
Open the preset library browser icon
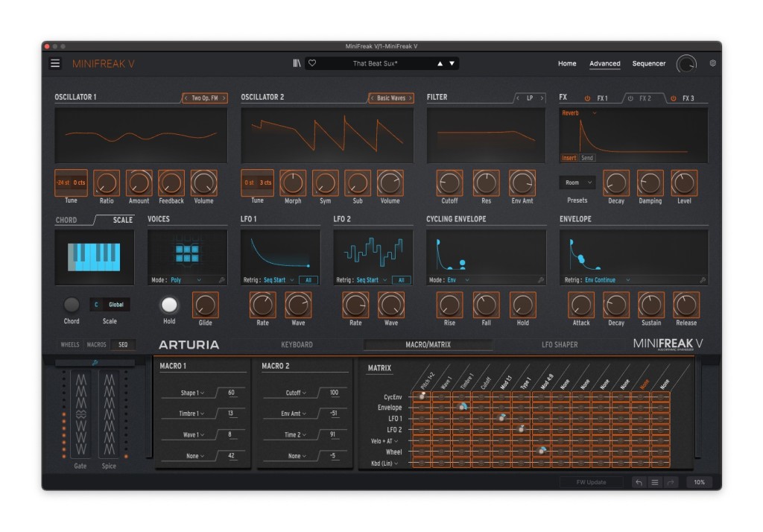click(x=297, y=63)
